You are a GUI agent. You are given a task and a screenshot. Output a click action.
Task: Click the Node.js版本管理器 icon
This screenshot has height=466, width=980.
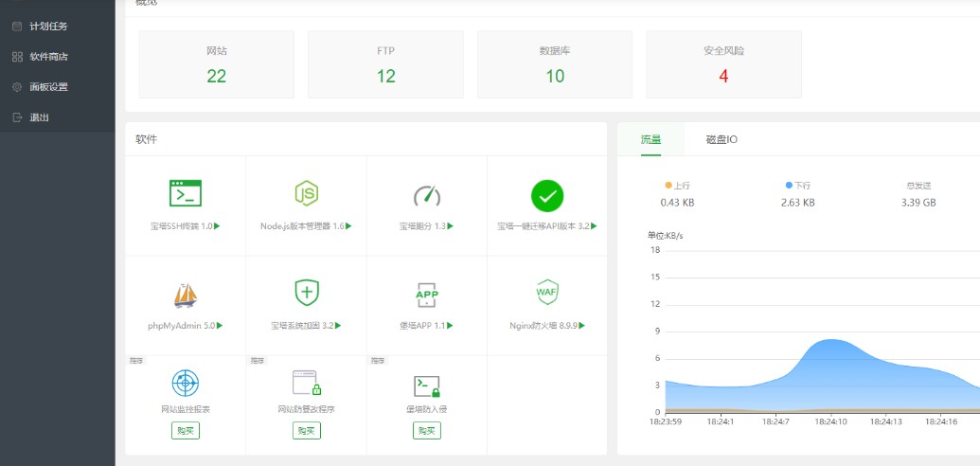pos(306,193)
